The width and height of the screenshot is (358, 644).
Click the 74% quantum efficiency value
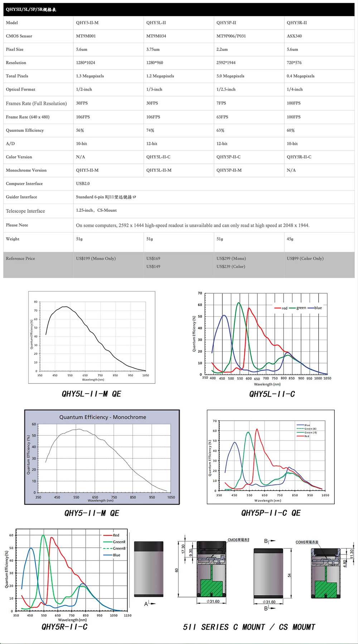pos(150,130)
